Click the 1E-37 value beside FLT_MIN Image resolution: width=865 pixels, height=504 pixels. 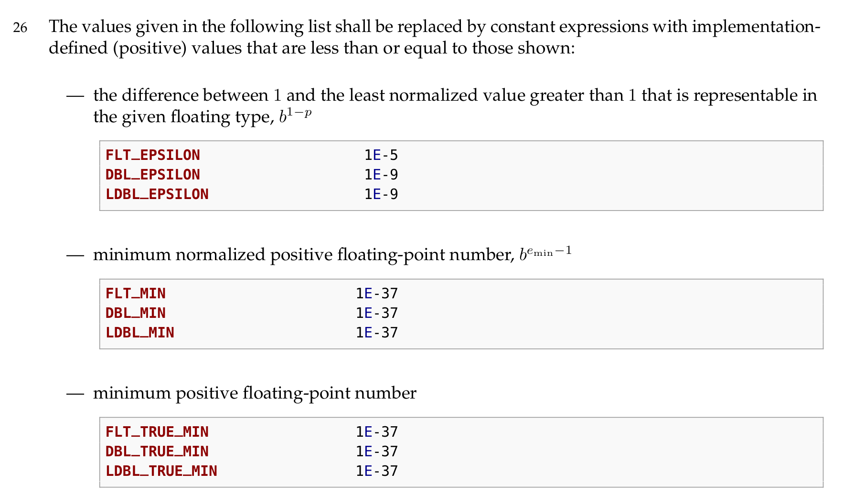click(x=377, y=294)
